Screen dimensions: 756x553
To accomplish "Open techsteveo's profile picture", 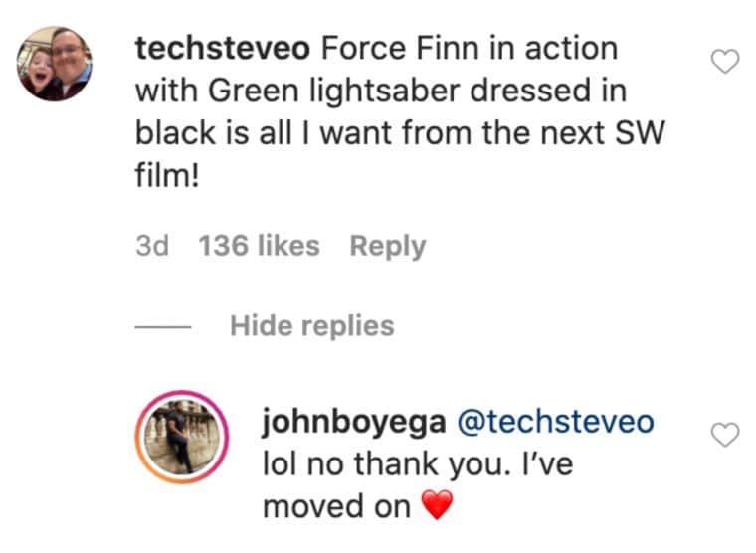I will 56,65.
